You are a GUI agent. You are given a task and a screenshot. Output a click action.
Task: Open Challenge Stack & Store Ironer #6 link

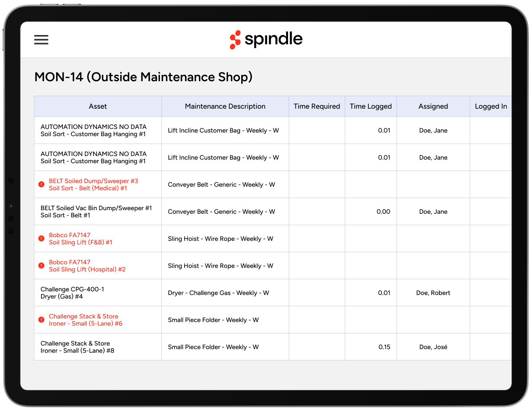pos(85,320)
